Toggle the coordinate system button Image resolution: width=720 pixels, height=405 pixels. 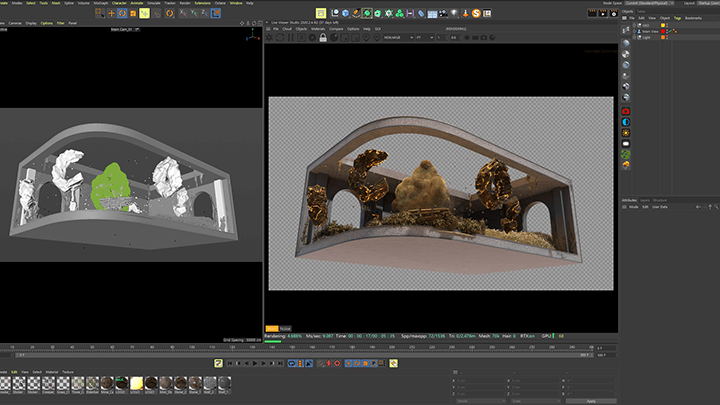point(216,13)
